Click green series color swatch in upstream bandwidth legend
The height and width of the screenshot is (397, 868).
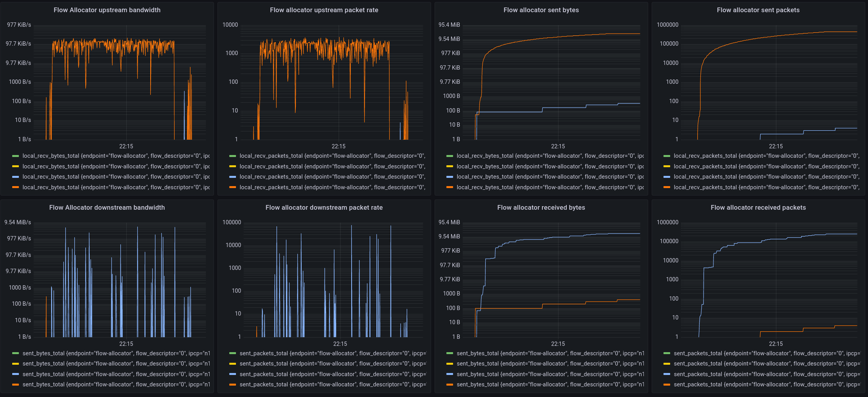click(16, 156)
